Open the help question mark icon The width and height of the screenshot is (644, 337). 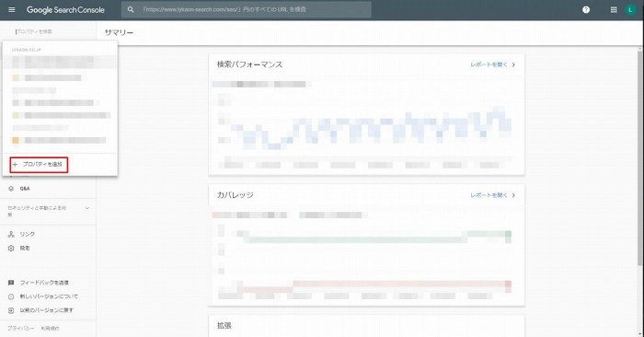[586, 9]
